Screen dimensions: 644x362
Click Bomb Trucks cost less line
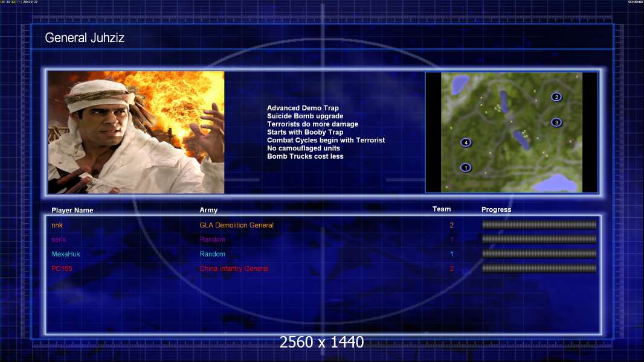[x=305, y=156]
